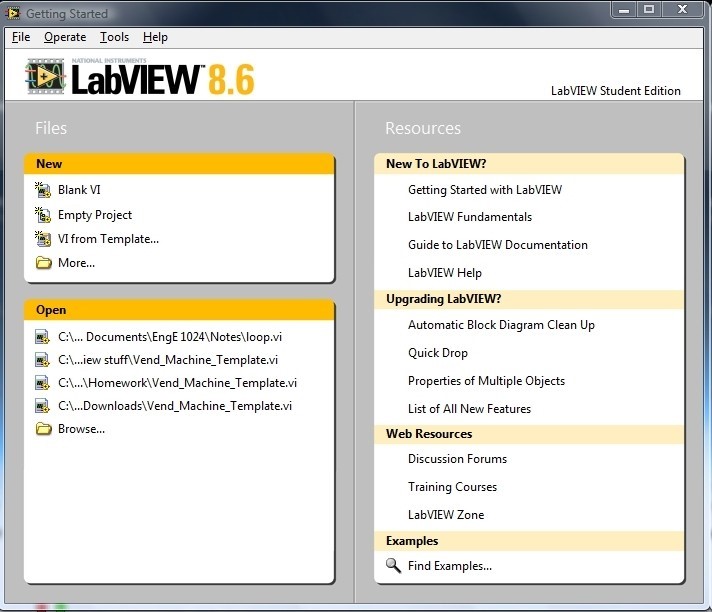Click the loop.vi file icon
712x612 pixels.
pos(43,337)
